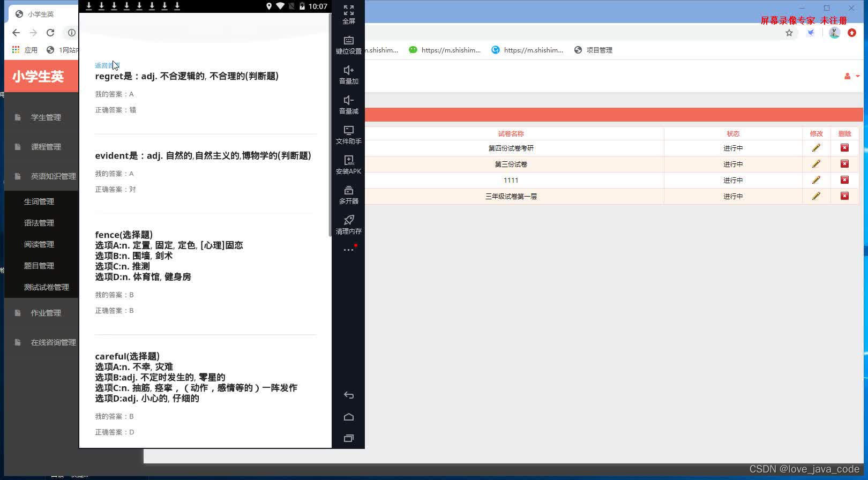Tap the Android home button
This screenshot has height=480, width=868.
(x=349, y=417)
